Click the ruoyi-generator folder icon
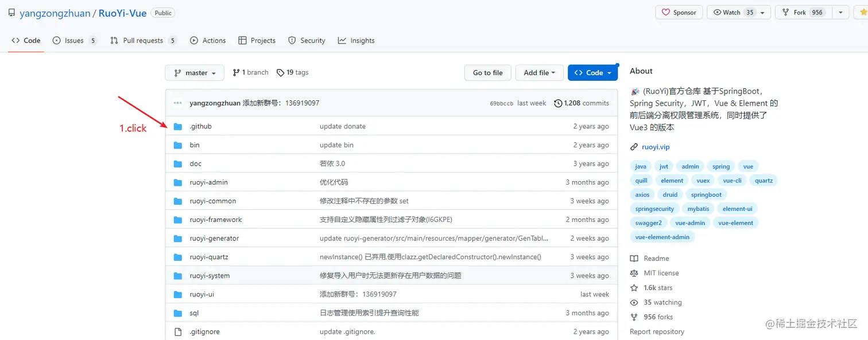The width and height of the screenshot is (868, 340). (178, 238)
